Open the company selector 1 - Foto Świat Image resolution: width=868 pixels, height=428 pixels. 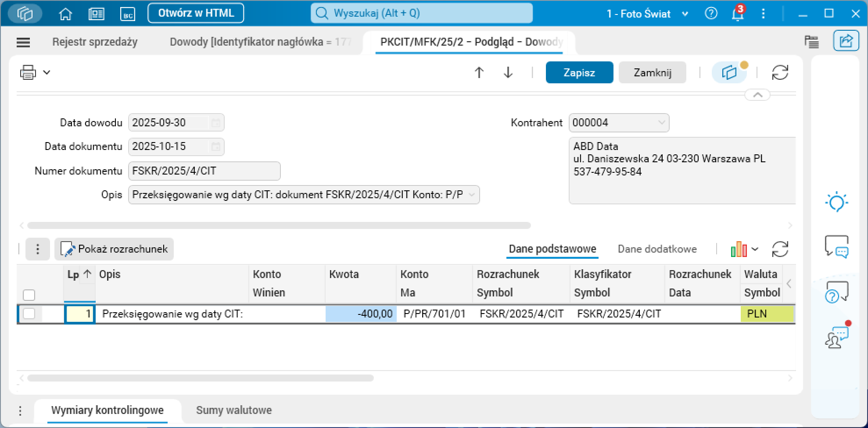point(647,14)
